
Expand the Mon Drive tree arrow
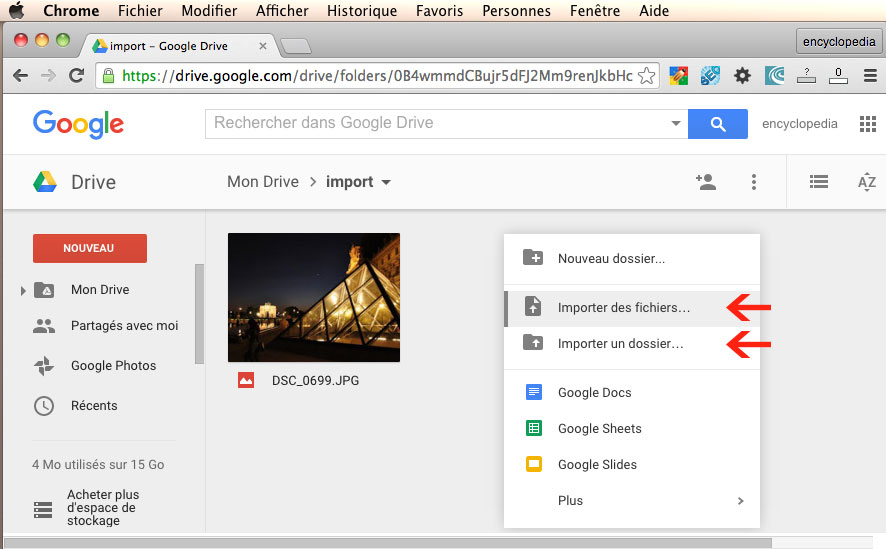[24, 290]
